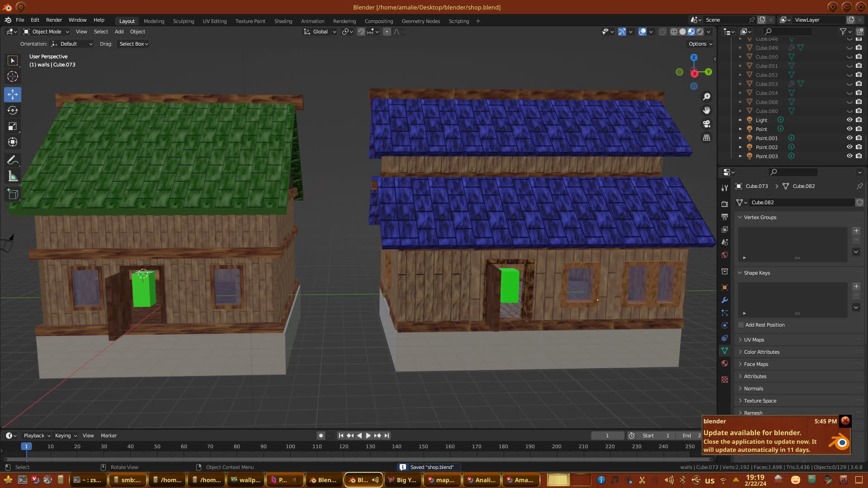Enable the Add Rest Position checkbox
This screenshot has height=488, width=868.
tap(741, 325)
